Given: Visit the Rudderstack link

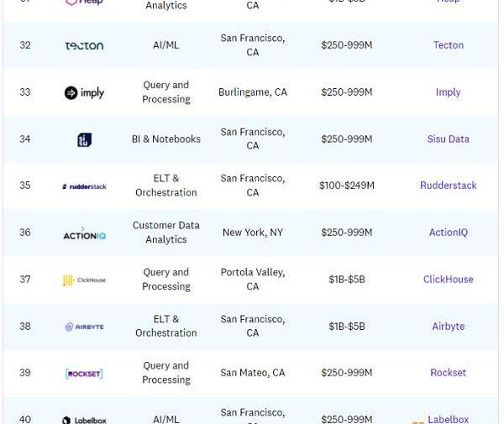Looking at the screenshot, I should point(448,186).
